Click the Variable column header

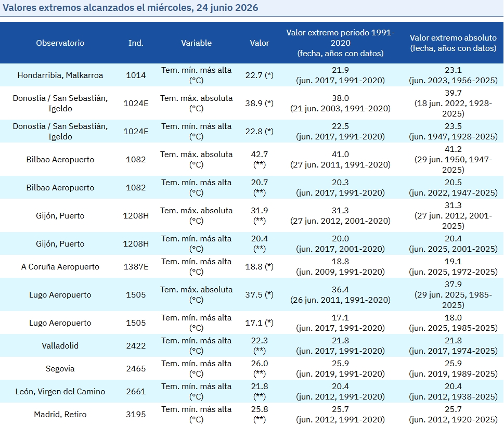197,43
